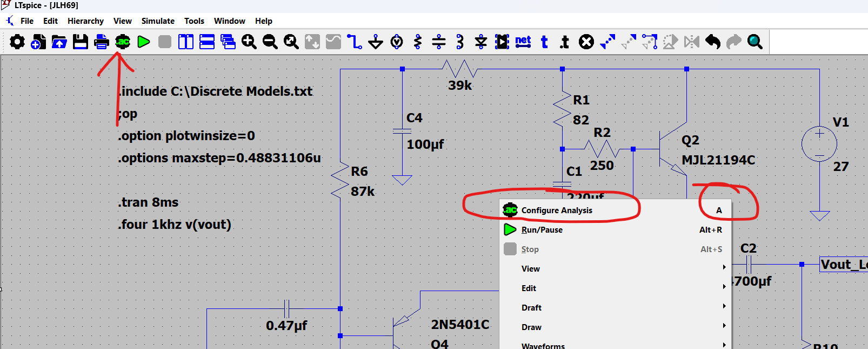Zoom to fit toolbar icon
Screen dimensions: 868x349
click(291, 42)
